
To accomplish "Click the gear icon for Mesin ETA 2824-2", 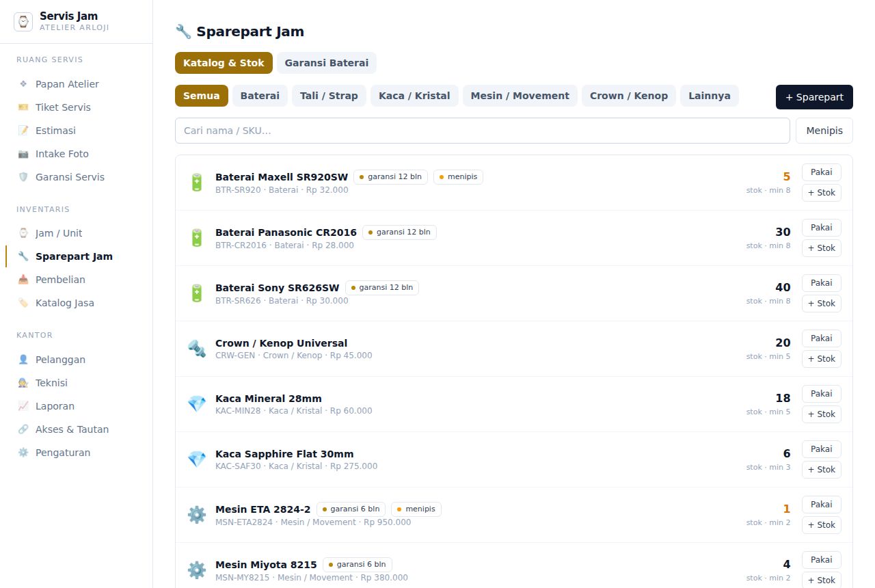I will tap(197, 515).
